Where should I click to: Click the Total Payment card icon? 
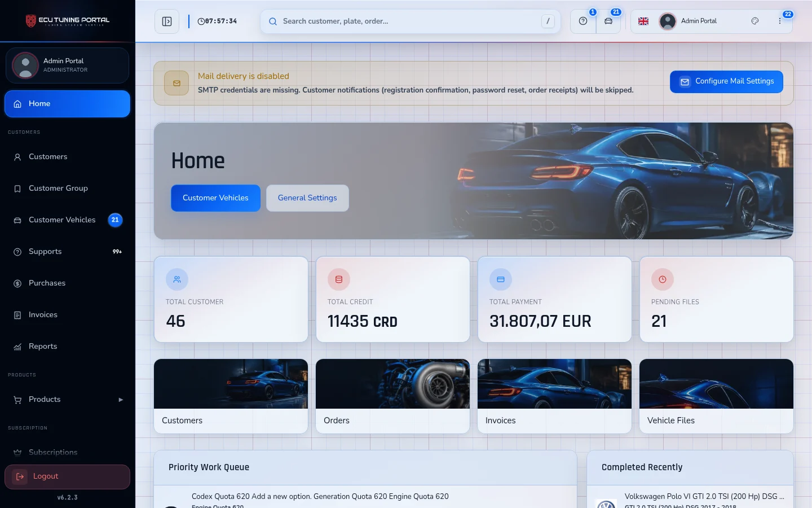pyautogui.click(x=501, y=279)
